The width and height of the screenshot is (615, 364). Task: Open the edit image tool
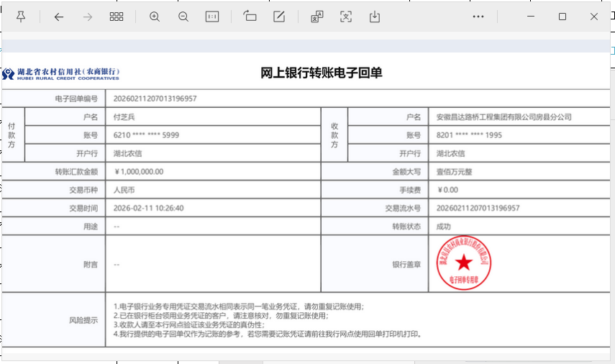279,17
